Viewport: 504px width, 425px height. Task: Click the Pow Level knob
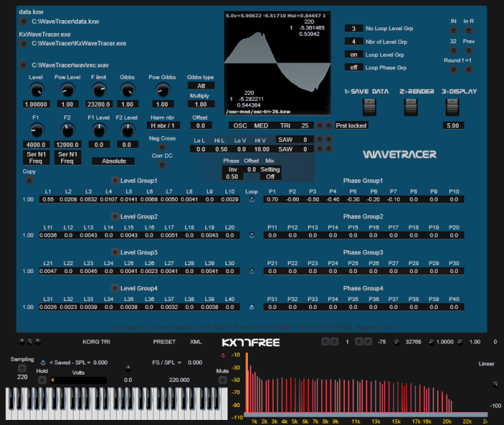68,91
